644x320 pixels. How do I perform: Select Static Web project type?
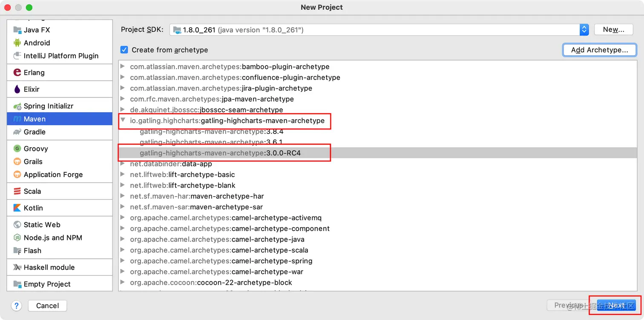[x=60, y=225]
